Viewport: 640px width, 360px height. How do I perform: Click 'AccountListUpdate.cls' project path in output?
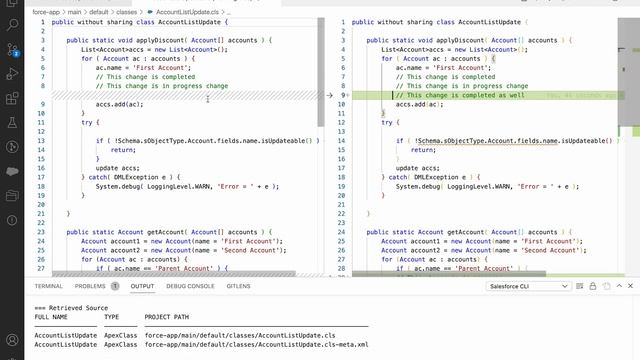pyautogui.click(x=240, y=336)
